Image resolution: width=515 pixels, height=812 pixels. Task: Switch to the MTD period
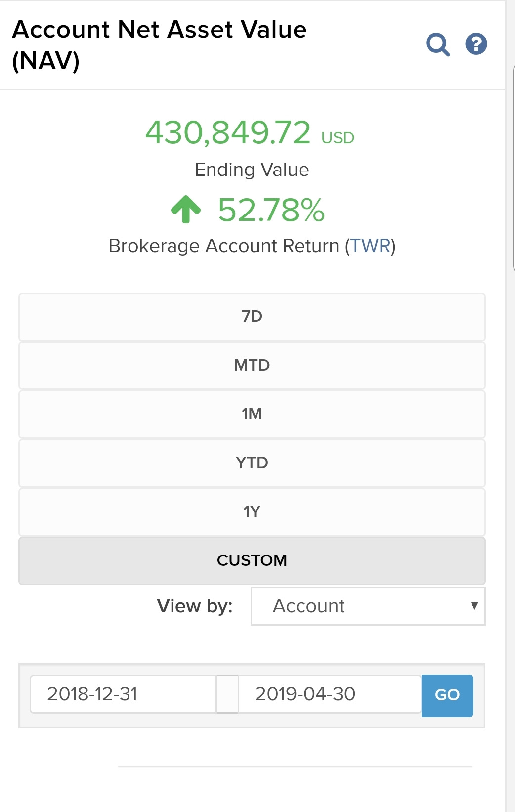coord(252,365)
